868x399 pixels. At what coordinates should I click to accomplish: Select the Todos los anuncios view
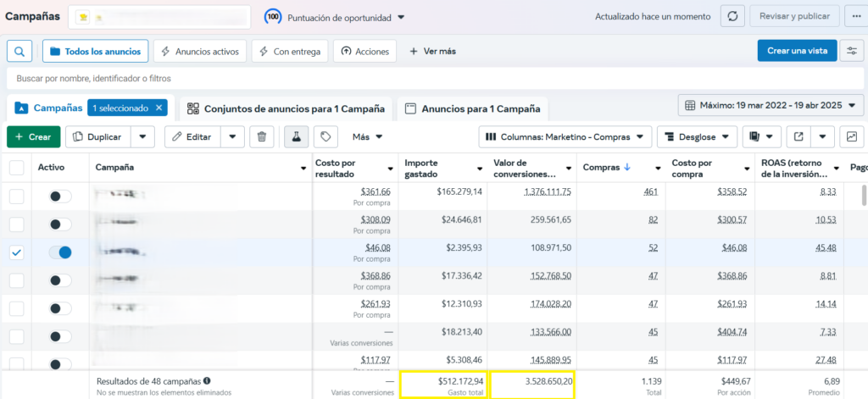click(95, 52)
